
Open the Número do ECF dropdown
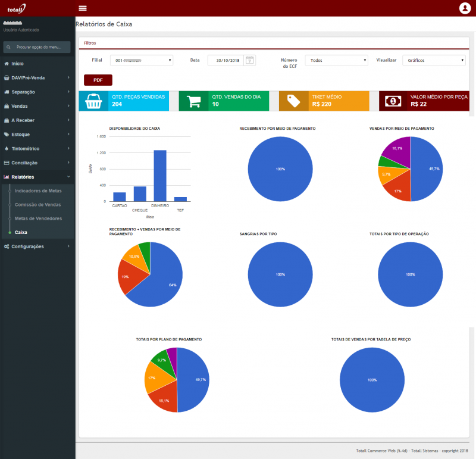coord(336,60)
